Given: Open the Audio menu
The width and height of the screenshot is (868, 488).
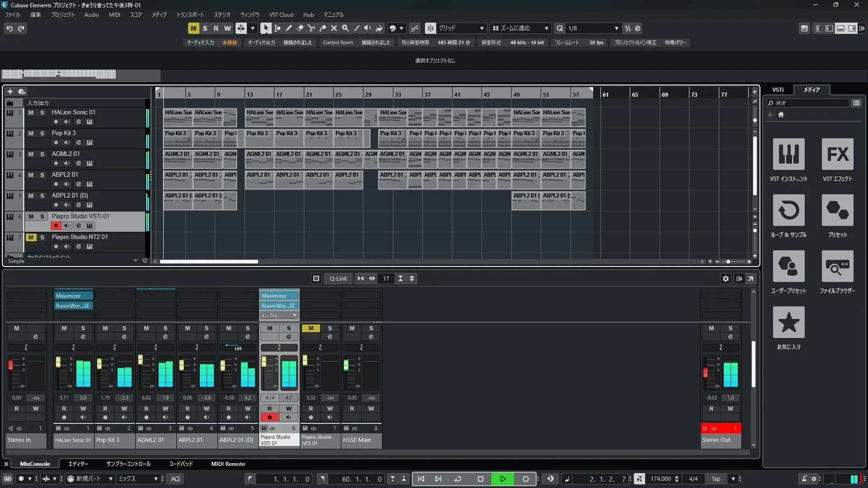Looking at the screenshot, I should point(91,15).
